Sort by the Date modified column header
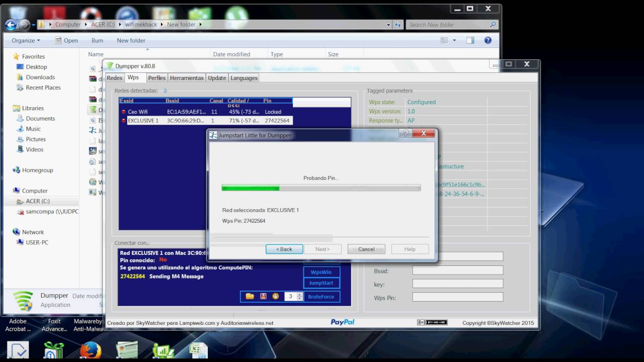This screenshot has width=644, height=362. [x=239, y=54]
